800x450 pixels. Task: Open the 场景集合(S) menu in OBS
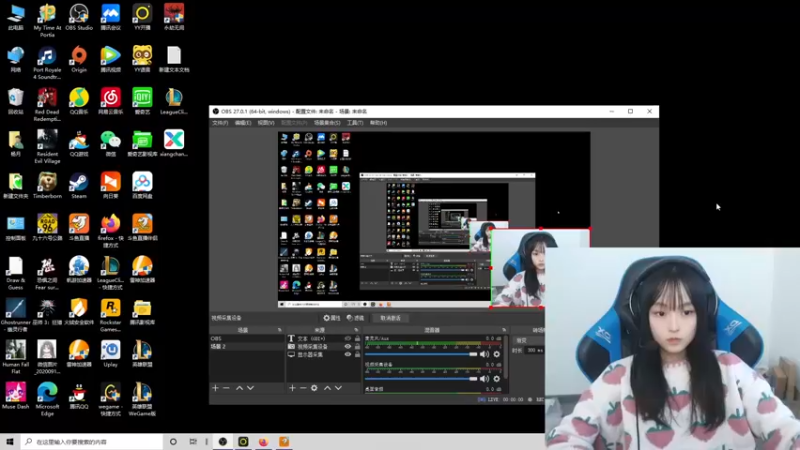coord(327,123)
